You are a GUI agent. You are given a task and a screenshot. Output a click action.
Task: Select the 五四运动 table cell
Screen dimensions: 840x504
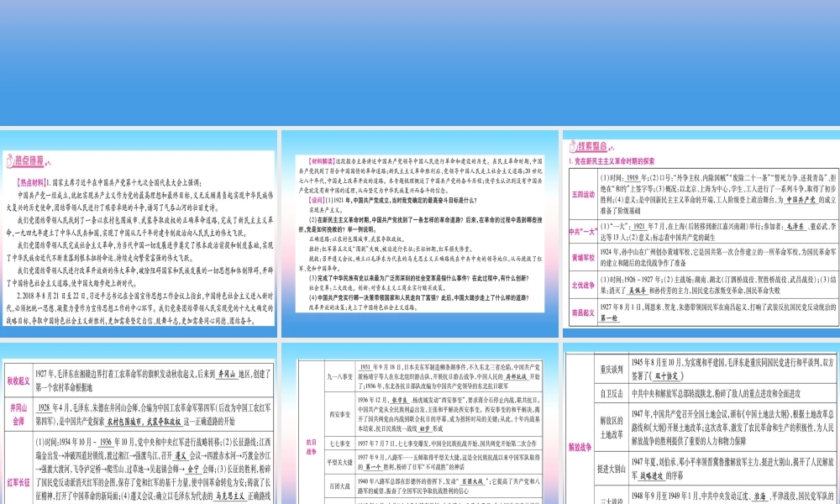[583, 194]
